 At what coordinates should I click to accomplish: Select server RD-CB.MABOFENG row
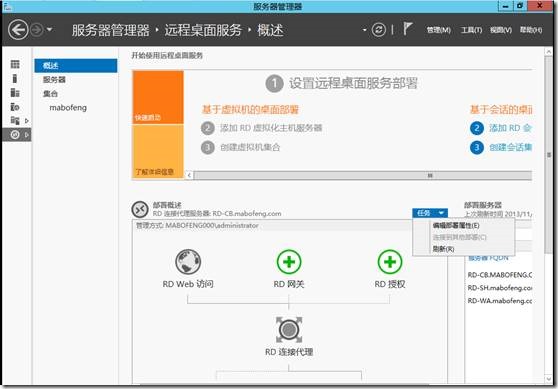coord(500,275)
